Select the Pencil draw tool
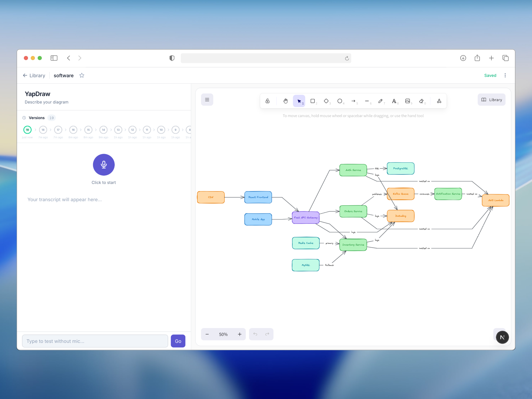This screenshot has height=399, width=532. pyautogui.click(x=380, y=101)
